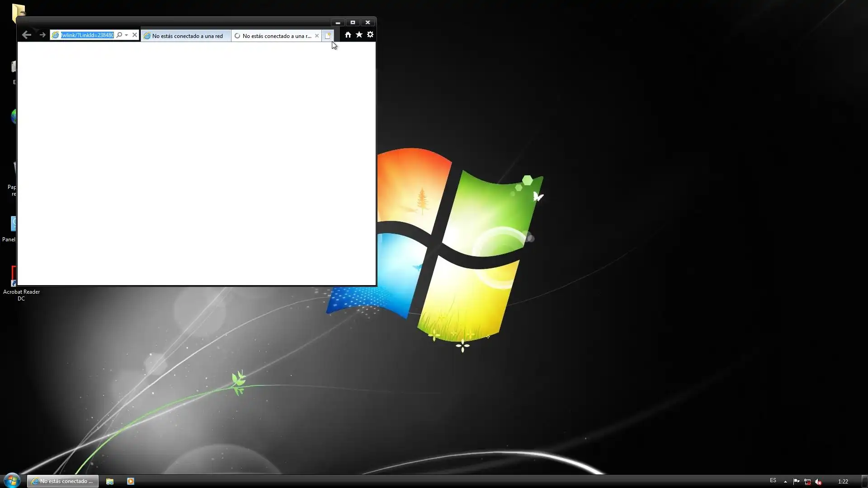Launch Windows Media Player from taskbar
The height and width of the screenshot is (488, 868).
point(131,481)
